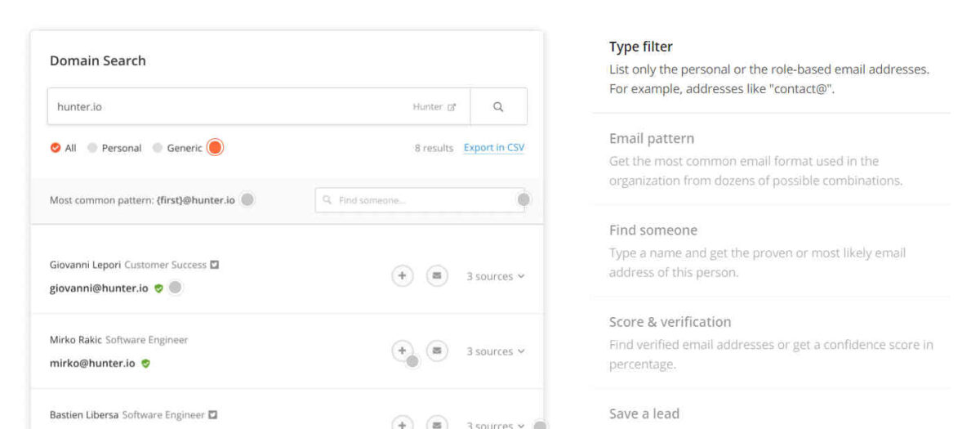Viewport: 980px width, 429px height.
Task: Email Giovanni Lepori via envelope icon
Action: [437, 276]
